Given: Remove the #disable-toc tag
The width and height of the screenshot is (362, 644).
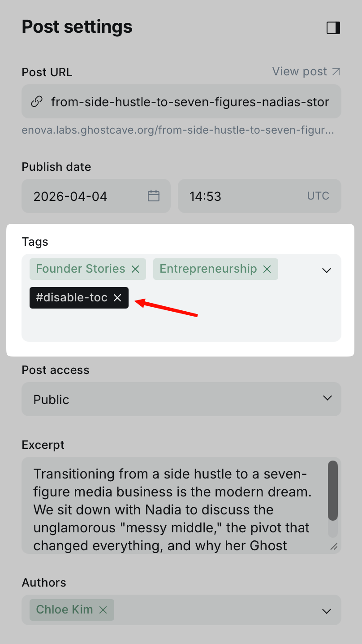Looking at the screenshot, I should tap(117, 298).
